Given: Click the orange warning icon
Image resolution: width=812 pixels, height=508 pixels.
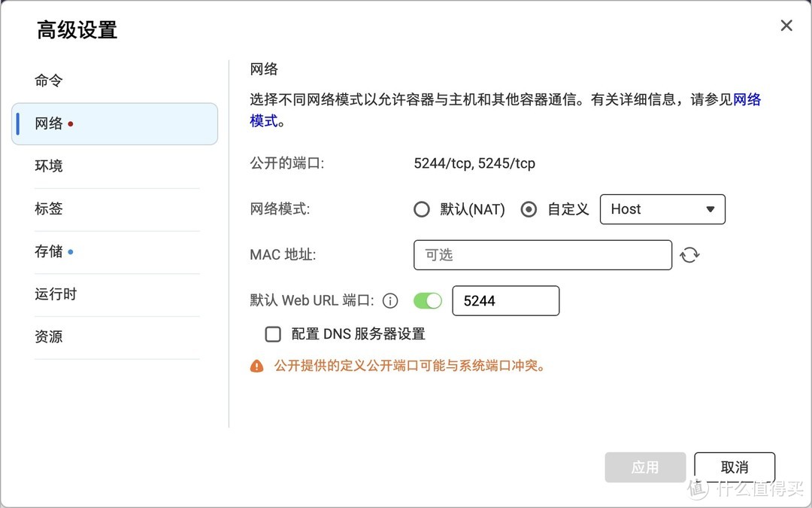Looking at the screenshot, I should pos(257,367).
